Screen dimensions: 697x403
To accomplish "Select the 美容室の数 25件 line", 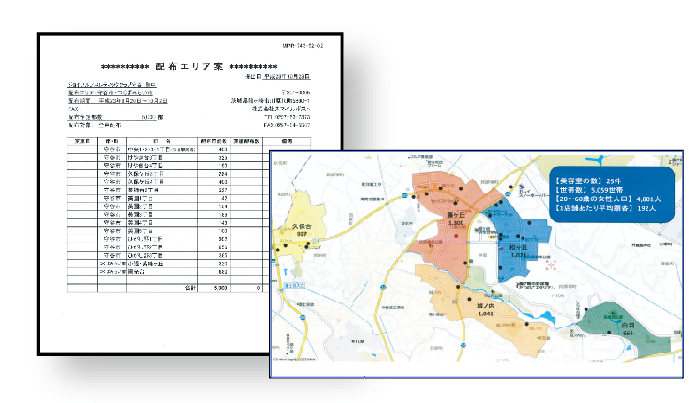I will (x=580, y=179).
